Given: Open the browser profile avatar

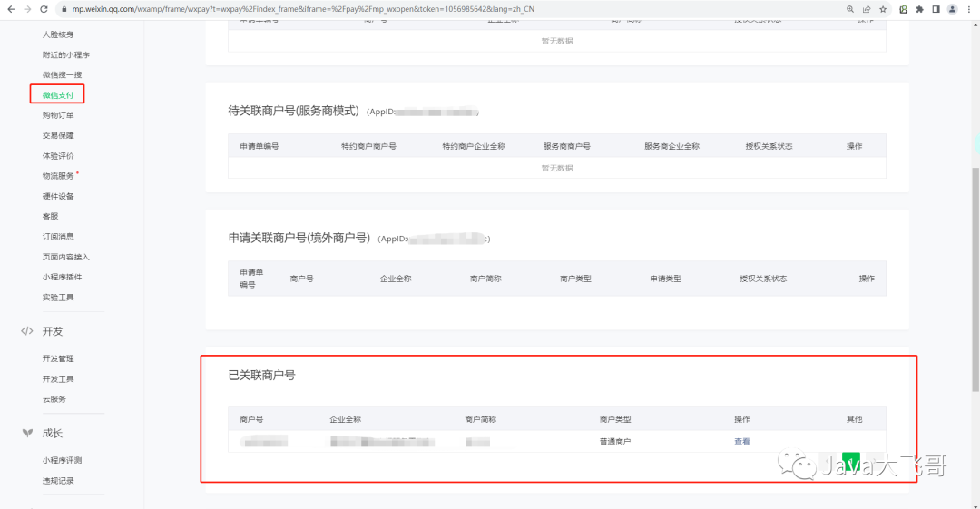Looking at the screenshot, I should 952,9.
